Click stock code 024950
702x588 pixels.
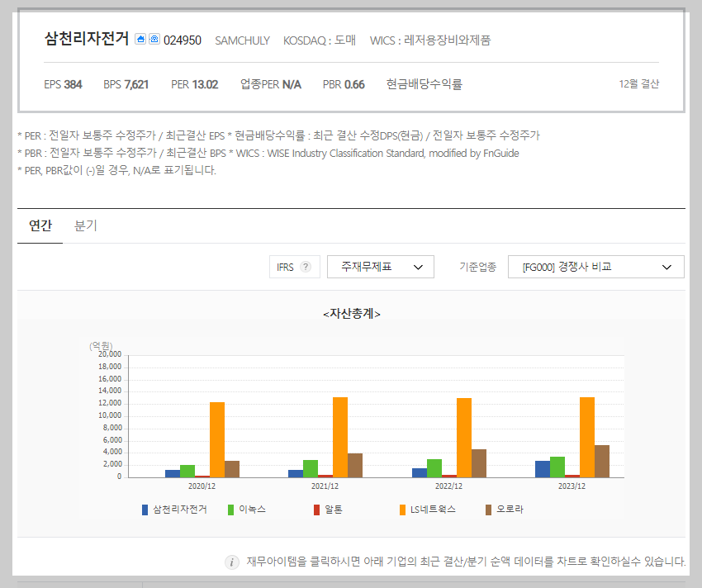pos(183,40)
